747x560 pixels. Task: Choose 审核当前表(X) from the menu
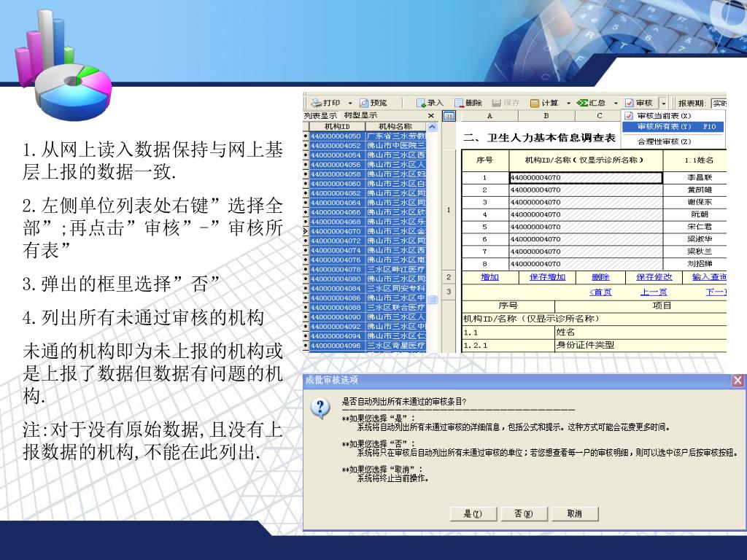(x=673, y=116)
